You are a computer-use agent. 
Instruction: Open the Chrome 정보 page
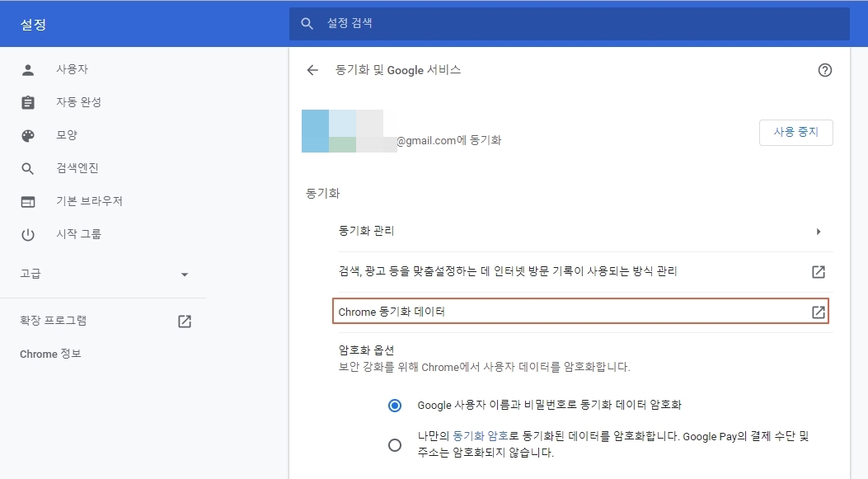coord(50,354)
